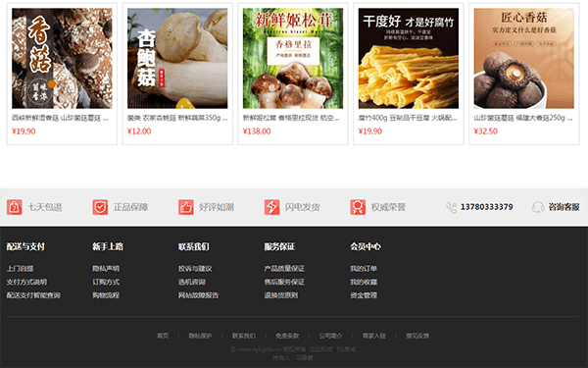Viewport: 588px width, 368px height.
Task: Open 联系我们 in bottom navigation
Action: pyautogui.click(x=244, y=336)
